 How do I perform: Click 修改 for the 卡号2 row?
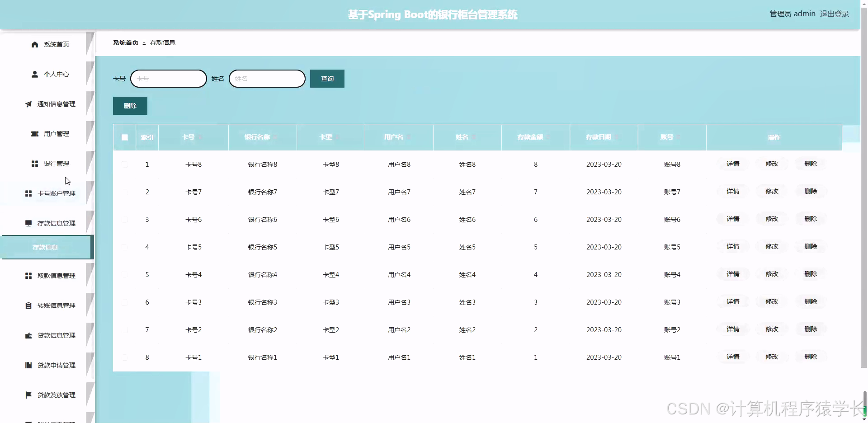(772, 329)
